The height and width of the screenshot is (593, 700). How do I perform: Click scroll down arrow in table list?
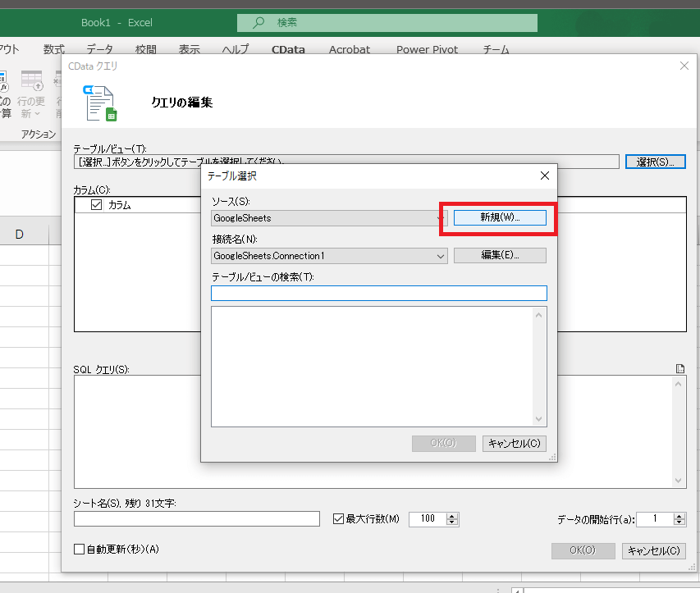(539, 418)
